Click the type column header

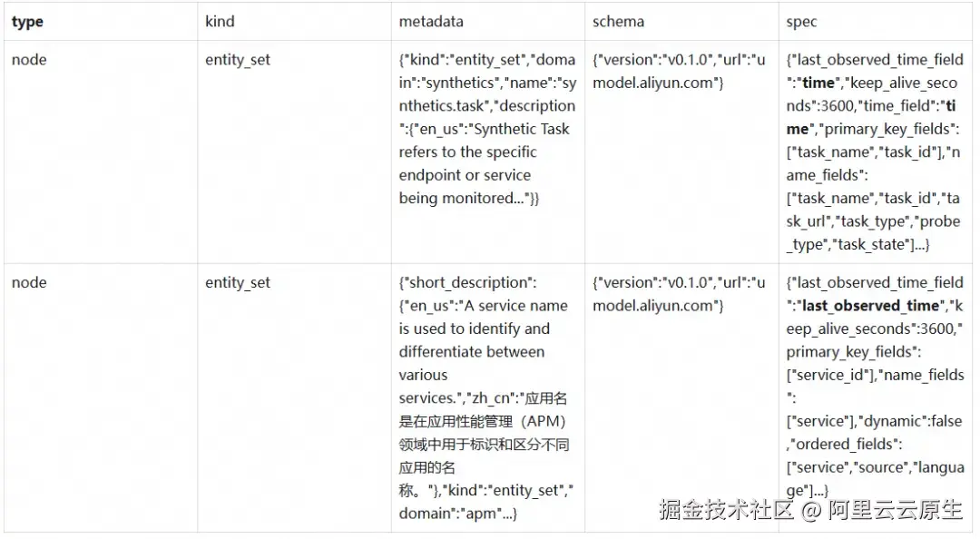(27, 22)
